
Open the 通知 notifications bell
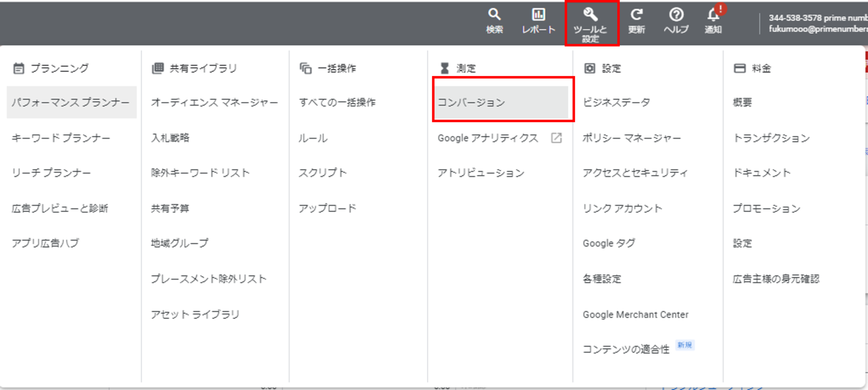pos(713,14)
